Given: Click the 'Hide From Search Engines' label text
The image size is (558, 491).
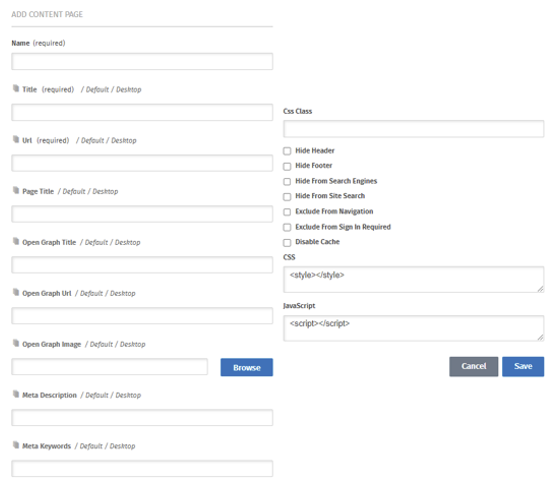Looking at the screenshot, I should click(x=336, y=181).
